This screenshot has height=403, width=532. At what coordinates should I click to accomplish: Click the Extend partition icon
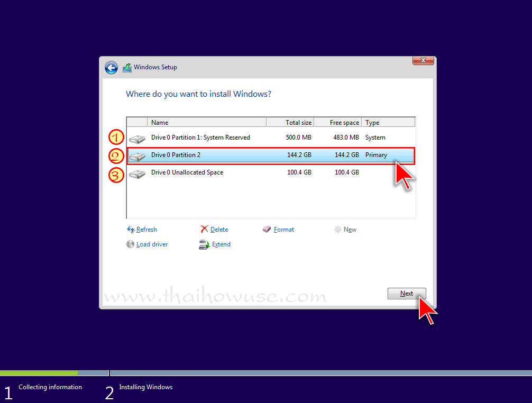point(204,244)
